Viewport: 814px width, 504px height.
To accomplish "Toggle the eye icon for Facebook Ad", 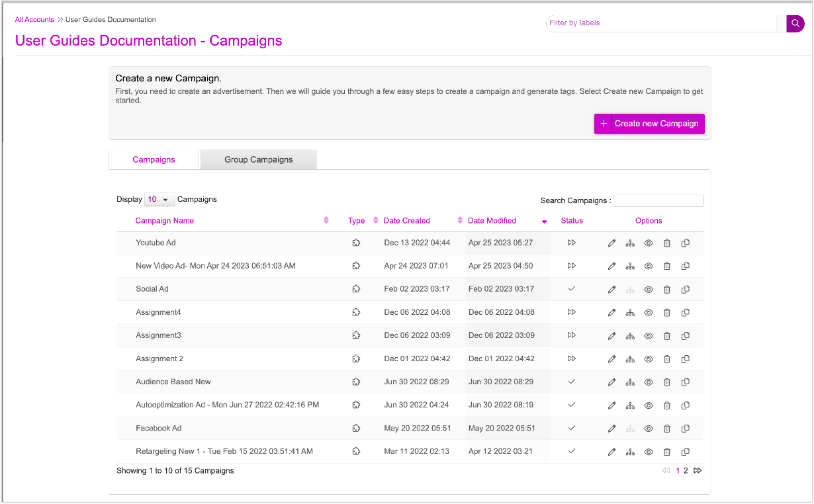I will tap(649, 429).
